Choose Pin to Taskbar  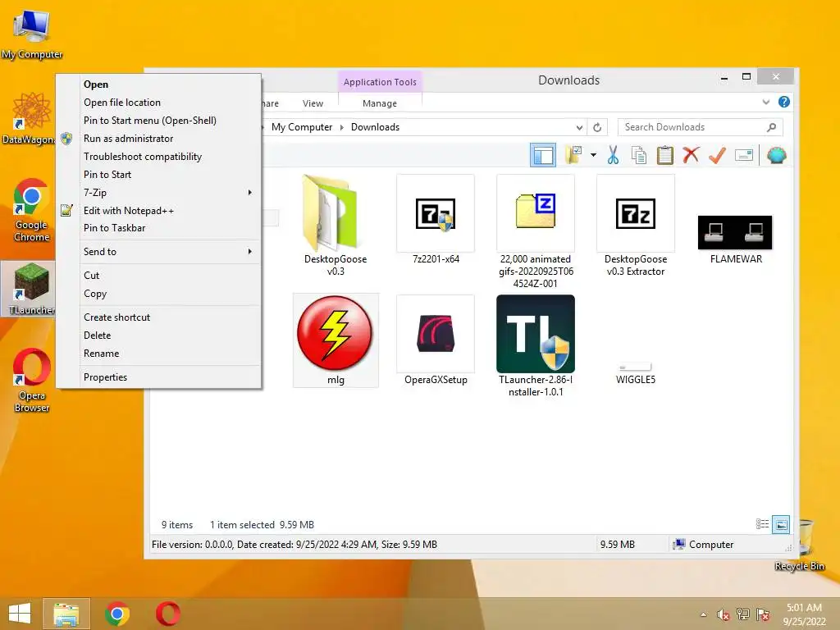(159, 228)
